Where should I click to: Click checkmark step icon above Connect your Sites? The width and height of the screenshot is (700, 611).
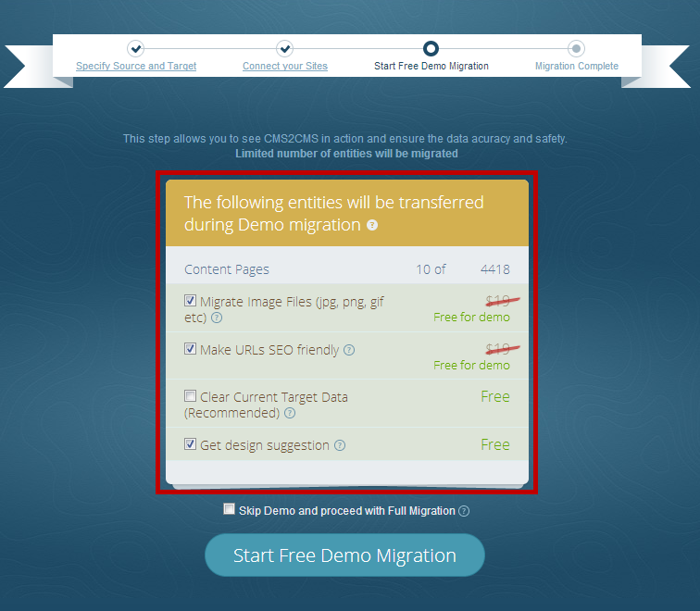click(x=285, y=48)
